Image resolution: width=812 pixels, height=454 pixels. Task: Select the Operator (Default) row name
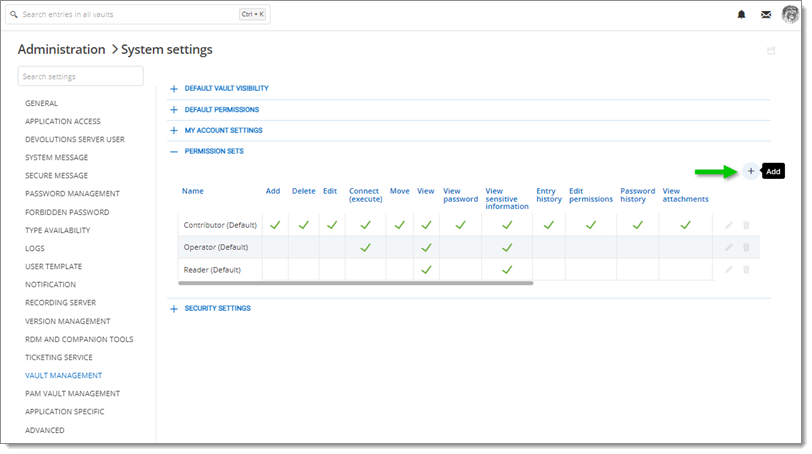215,247
